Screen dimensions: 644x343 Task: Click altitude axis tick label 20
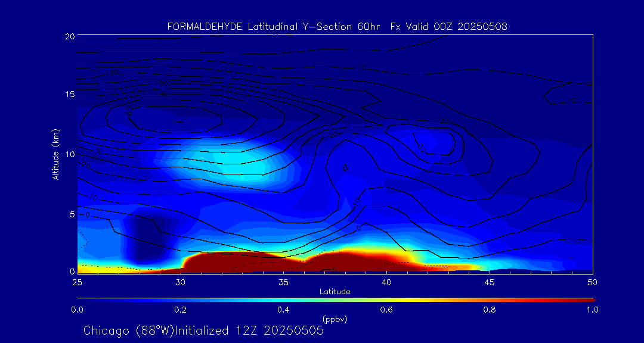(x=69, y=36)
